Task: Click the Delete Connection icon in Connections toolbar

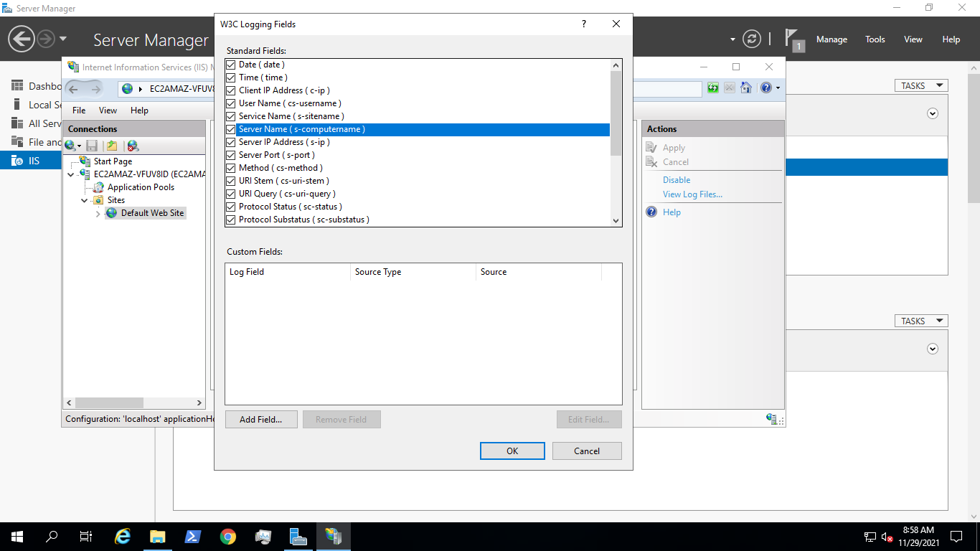Action: coord(133,146)
